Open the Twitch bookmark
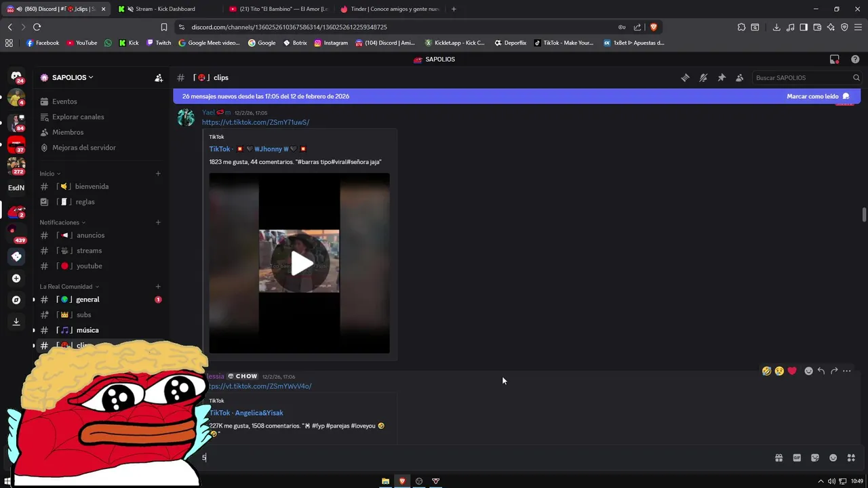This screenshot has height=488, width=868. coord(159,43)
